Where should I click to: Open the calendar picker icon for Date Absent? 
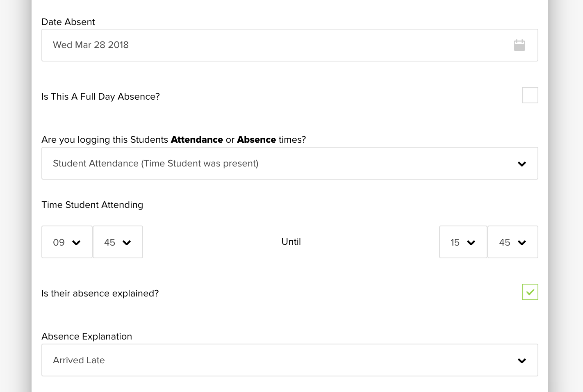(519, 45)
